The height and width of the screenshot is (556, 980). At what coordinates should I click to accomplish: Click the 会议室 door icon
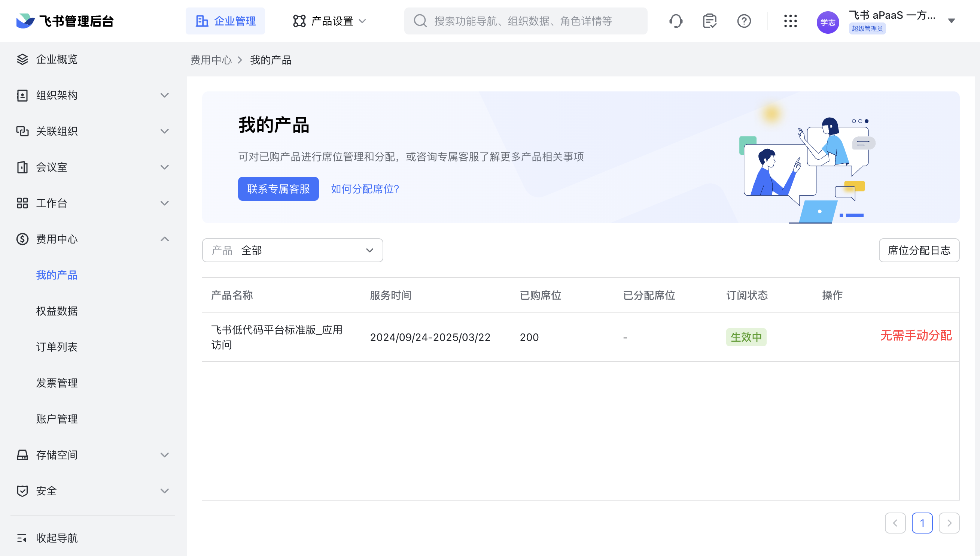(x=22, y=167)
